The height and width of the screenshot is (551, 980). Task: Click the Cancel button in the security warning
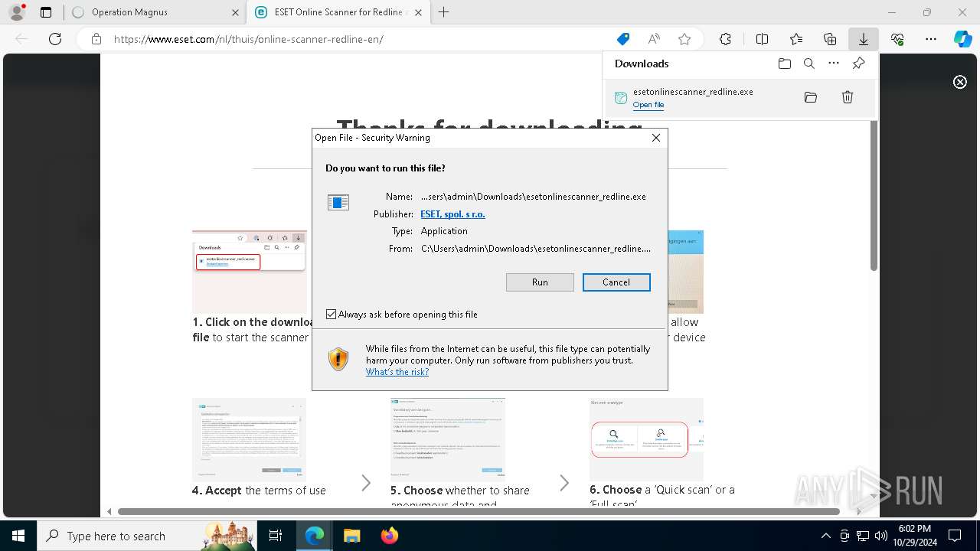pyautogui.click(x=616, y=282)
